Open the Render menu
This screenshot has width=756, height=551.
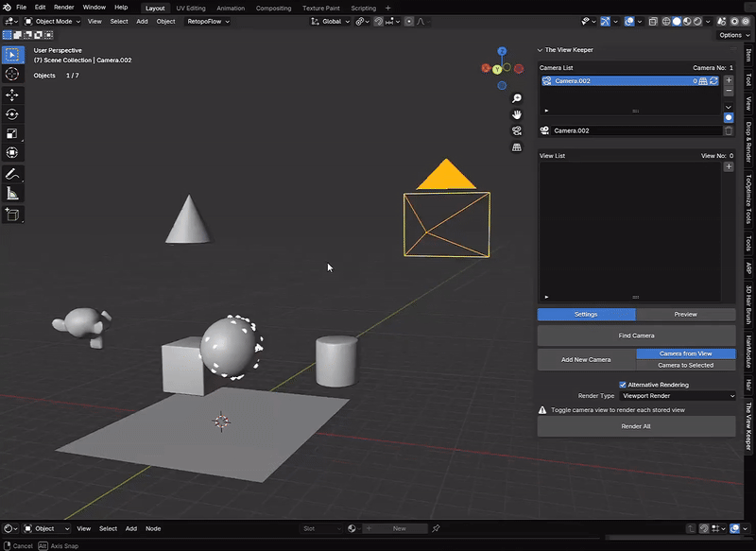click(63, 8)
